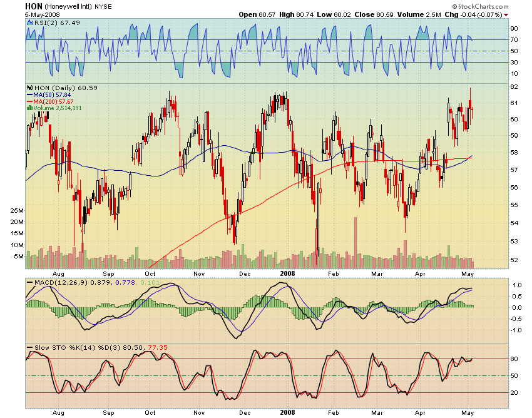Click the Close 60.59 value
This screenshot has height=418, width=532.
pos(374,14)
